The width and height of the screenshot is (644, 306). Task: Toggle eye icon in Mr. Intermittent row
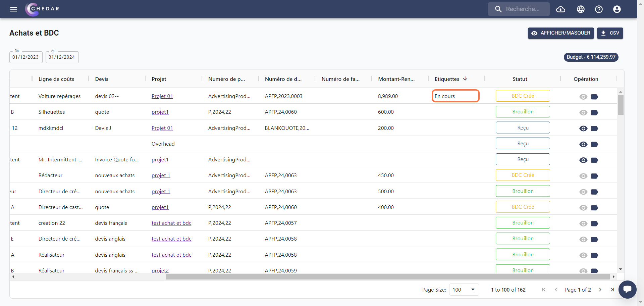click(x=583, y=160)
